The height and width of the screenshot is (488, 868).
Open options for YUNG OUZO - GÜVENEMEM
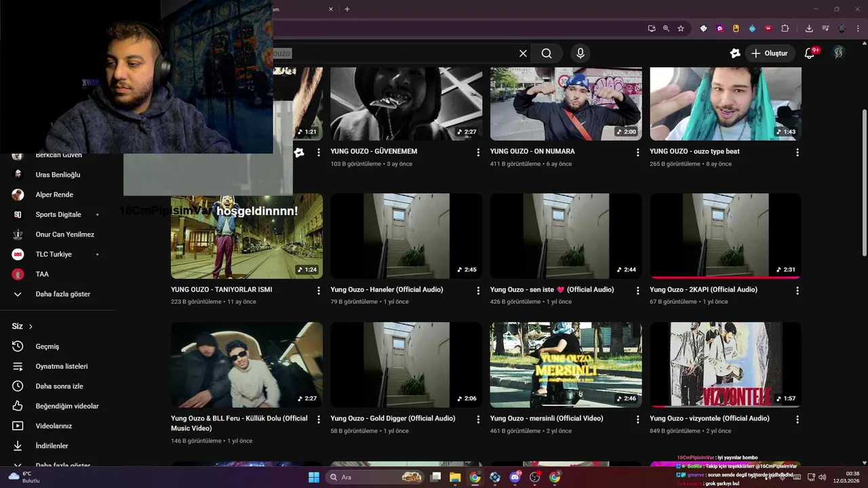coord(478,152)
